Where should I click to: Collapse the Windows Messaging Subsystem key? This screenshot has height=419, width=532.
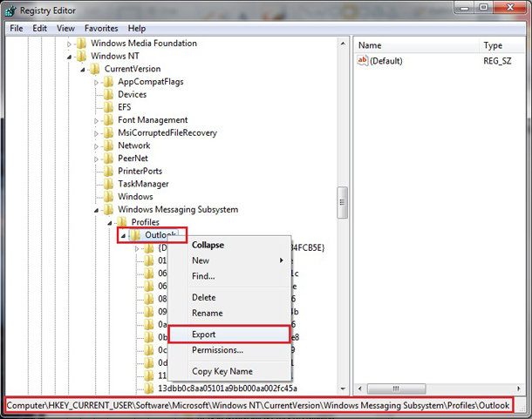(x=96, y=210)
